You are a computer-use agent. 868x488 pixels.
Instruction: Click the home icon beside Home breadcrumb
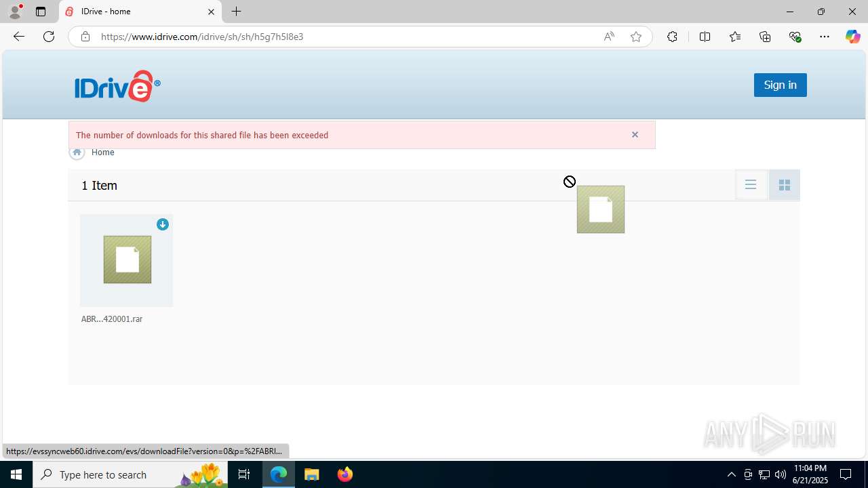click(77, 152)
